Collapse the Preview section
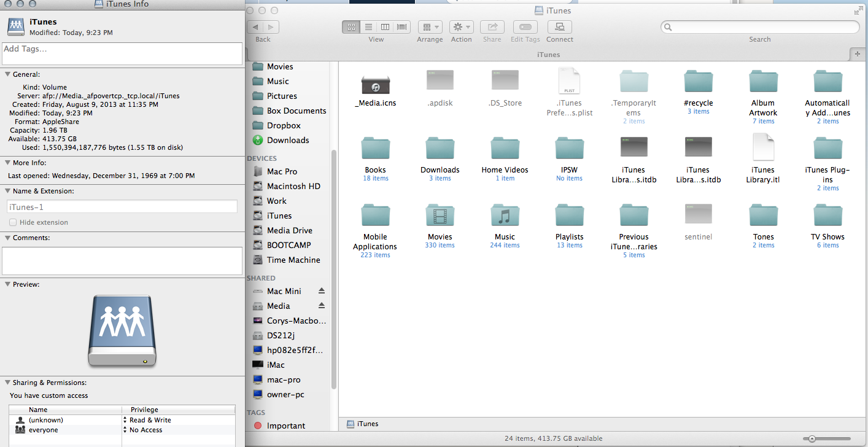The width and height of the screenshot is (868, 447). [x=7, y=284]
